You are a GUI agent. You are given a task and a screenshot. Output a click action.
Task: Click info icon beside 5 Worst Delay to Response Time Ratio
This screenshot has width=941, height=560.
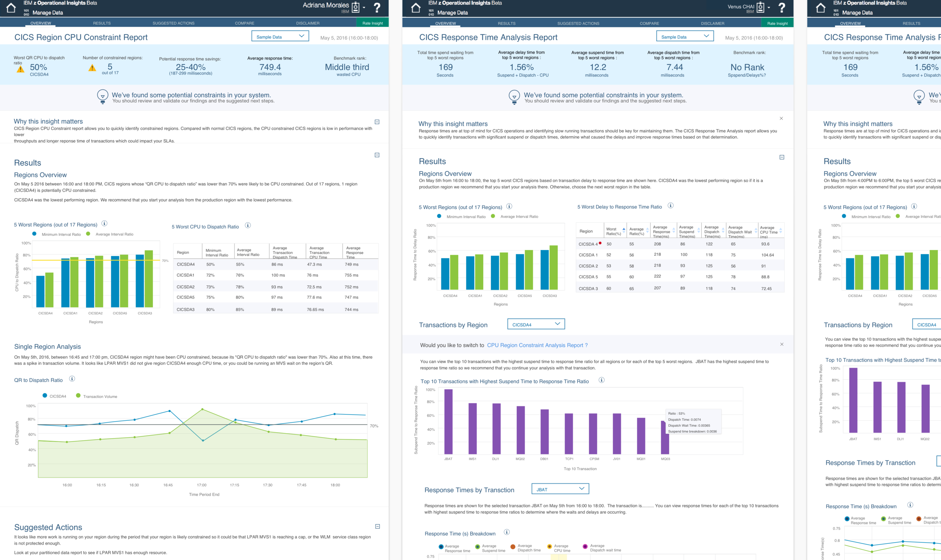click(670, 206)
